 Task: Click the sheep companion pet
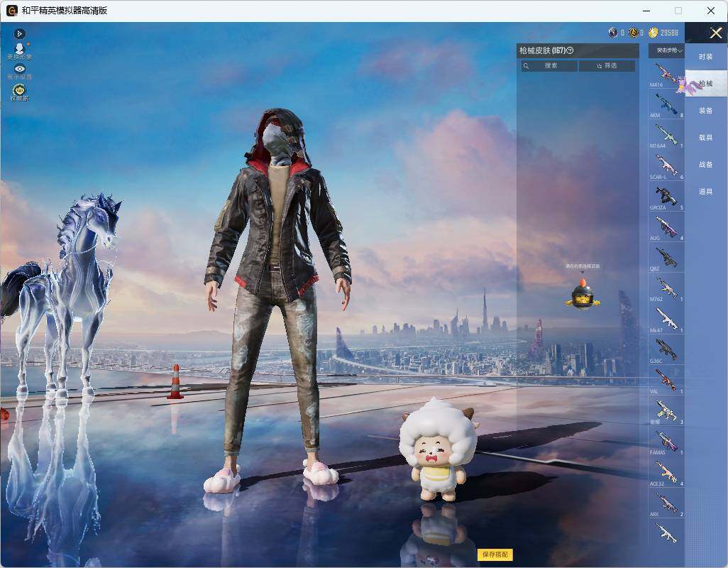[439, 449]
